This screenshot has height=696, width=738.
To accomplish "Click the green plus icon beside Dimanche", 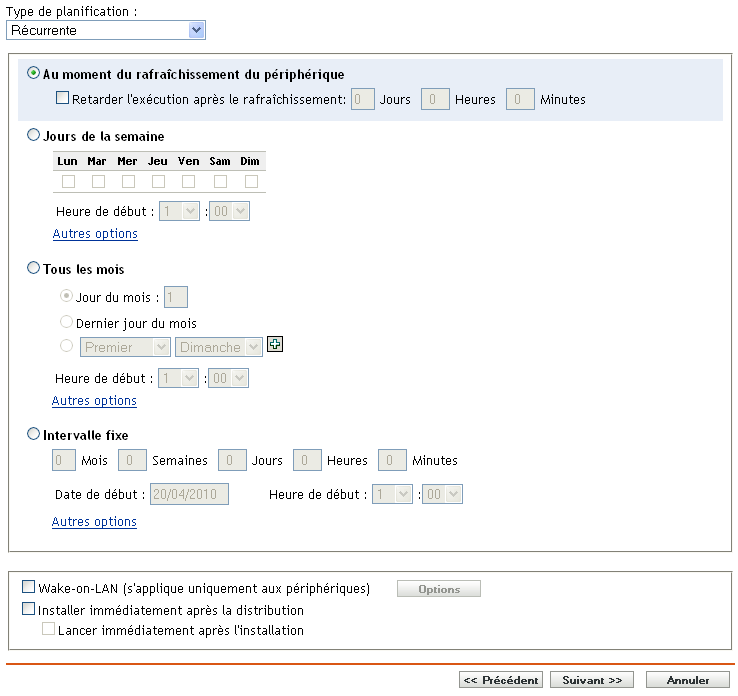I will [275, 344].
